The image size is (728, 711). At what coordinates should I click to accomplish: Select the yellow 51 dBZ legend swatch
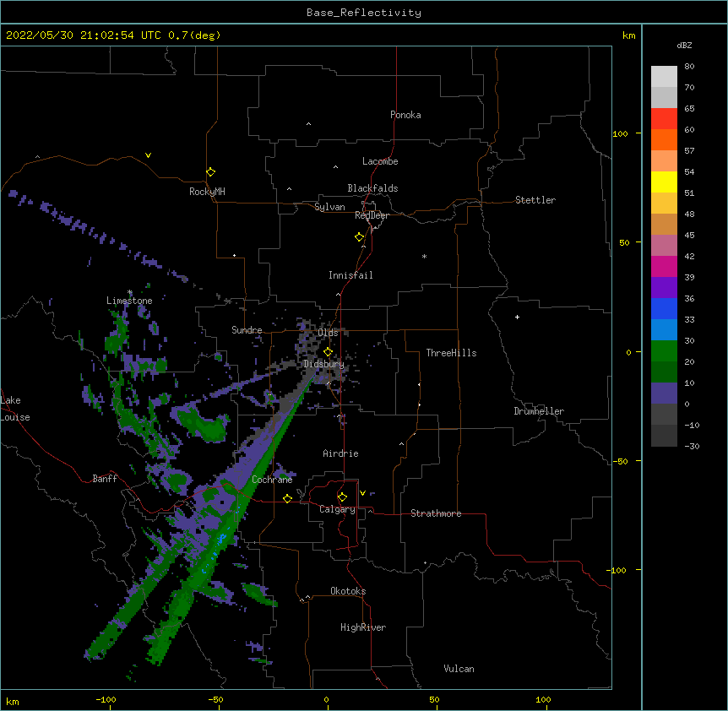point(664,182)
